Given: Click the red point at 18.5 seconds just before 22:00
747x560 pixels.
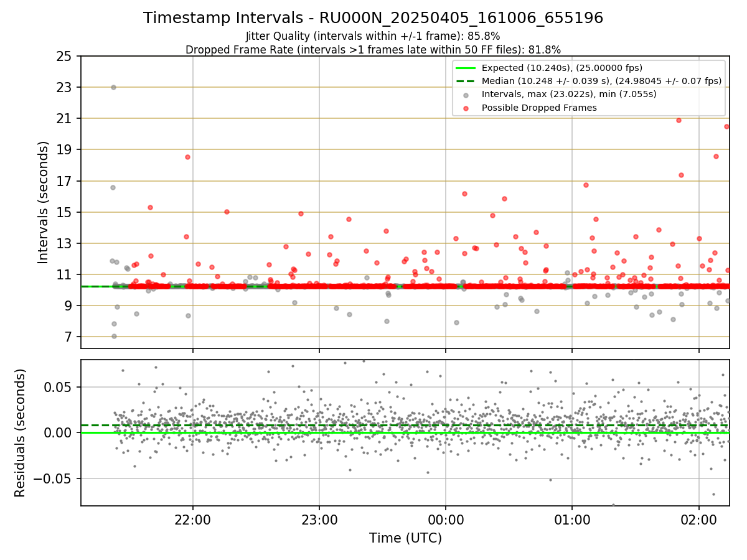Looking at the screenshot, I should point(187,157).
